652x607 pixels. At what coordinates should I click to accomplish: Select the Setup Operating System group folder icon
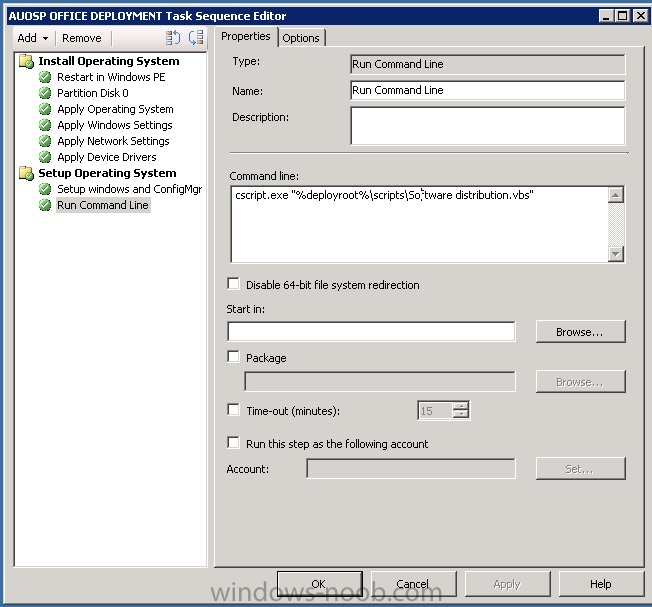(x=26, y=173)
